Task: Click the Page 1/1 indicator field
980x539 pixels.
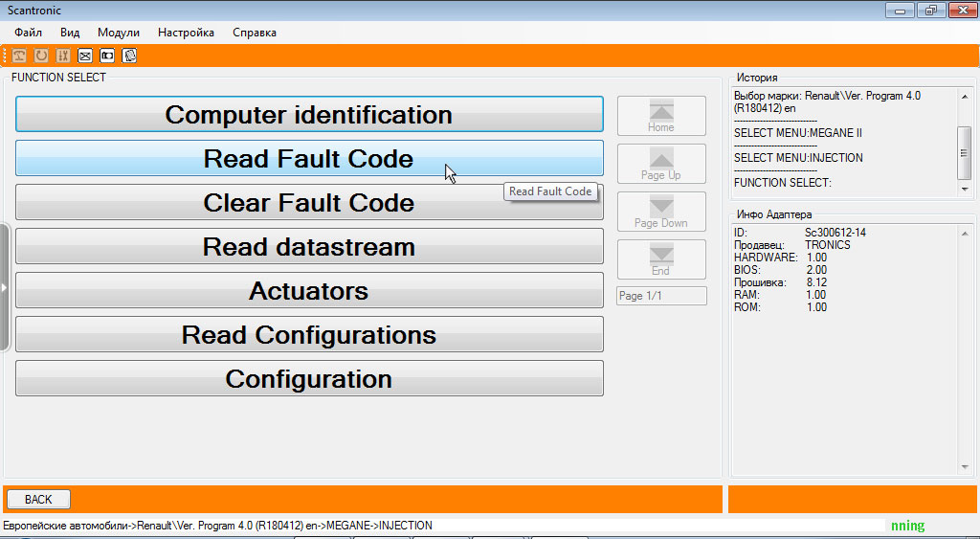Action: (661, 296)
